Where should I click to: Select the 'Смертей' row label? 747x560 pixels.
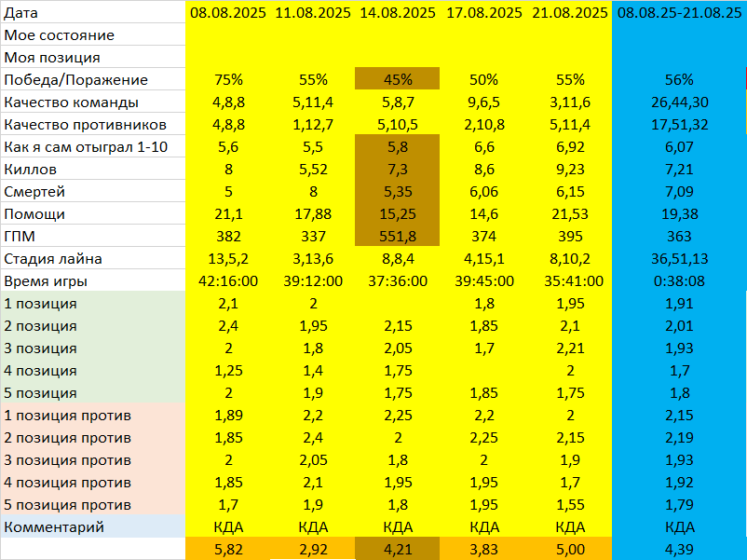pos(92,191)
